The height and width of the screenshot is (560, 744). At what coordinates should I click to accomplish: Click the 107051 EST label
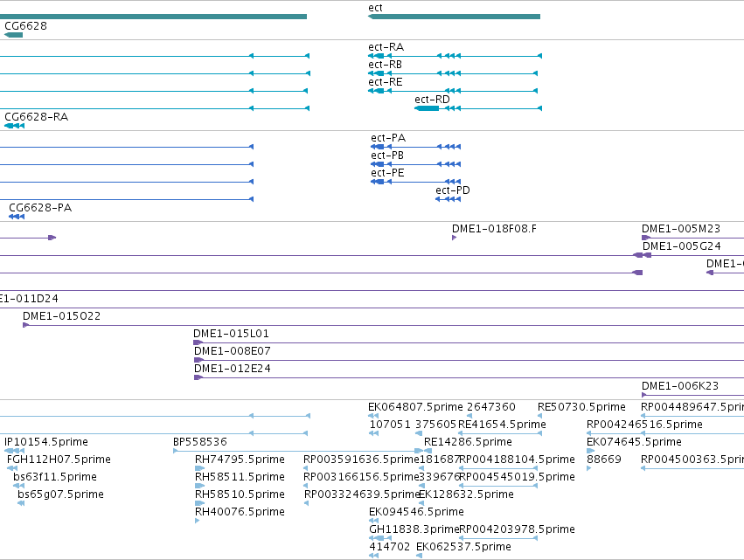coord(390,425)
